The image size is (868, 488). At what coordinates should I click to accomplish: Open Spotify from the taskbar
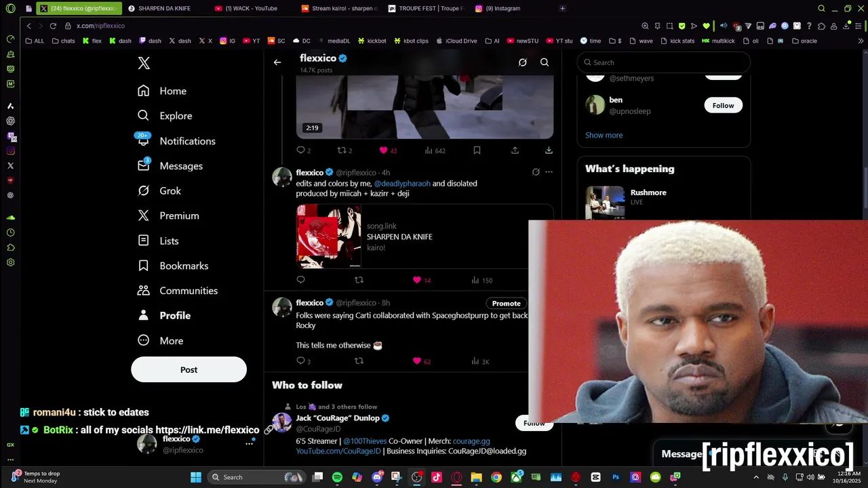[x=337, y=477]
